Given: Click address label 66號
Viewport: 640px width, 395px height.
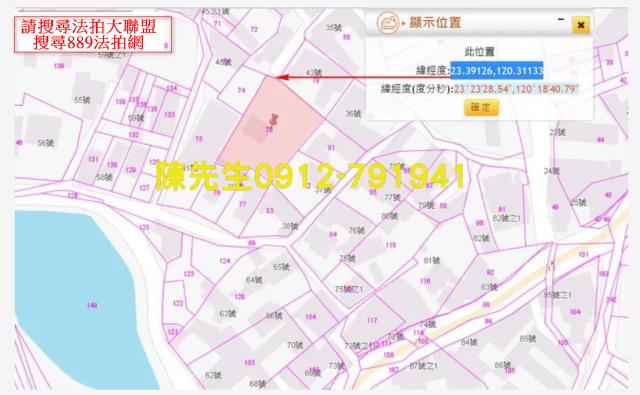Looking at the screenshot, I should (274, 315).
